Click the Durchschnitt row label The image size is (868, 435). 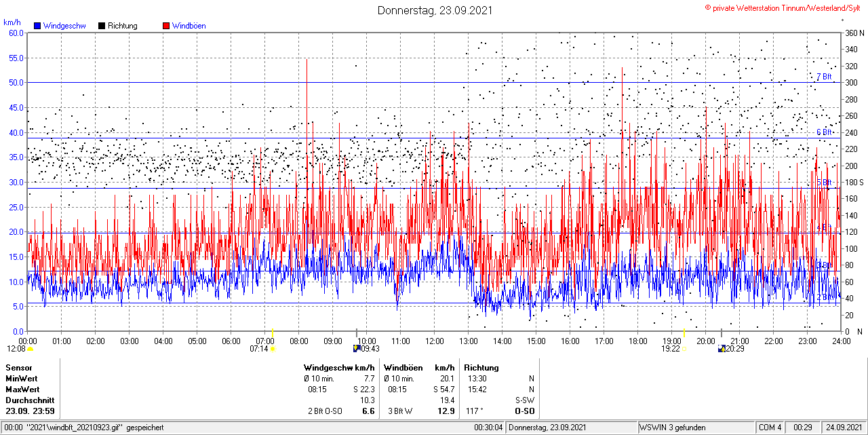[x=28, y=400]
